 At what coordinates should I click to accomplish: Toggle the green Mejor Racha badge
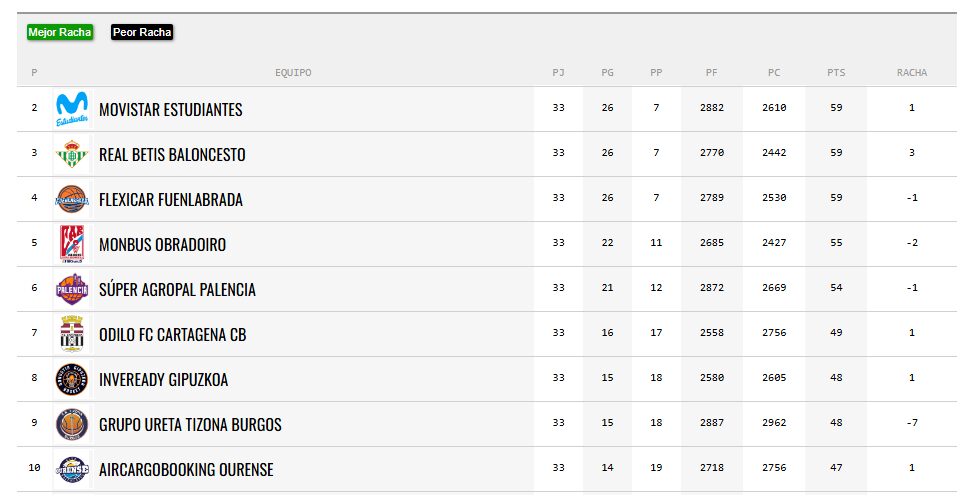tap(60, 32)
